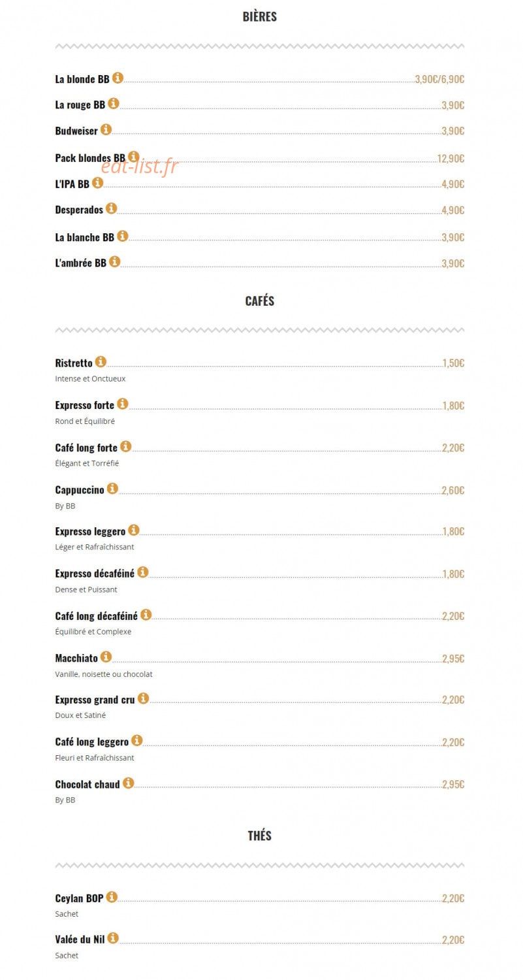Image resolution: width=523 pixels, height=980 pixels.
Task: Click the CAFÉS section heading
Action: click(x=260, y=301)
